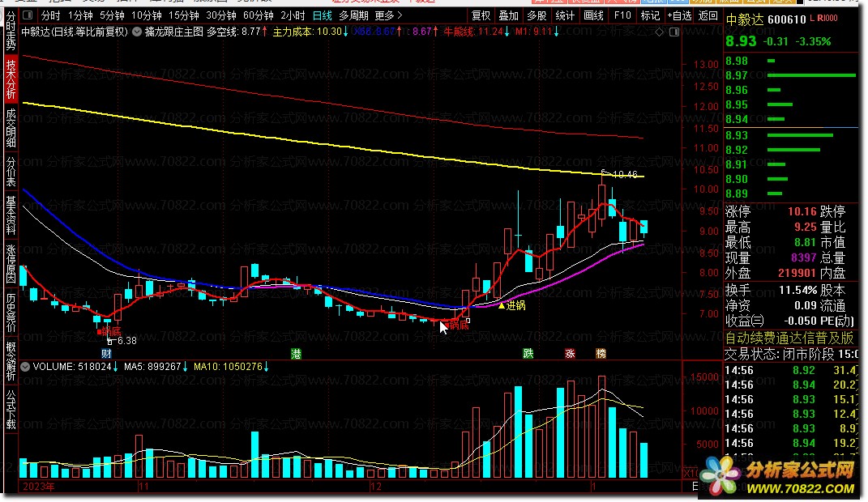This screenshot has width=868, height=502.
Task: Open the 历史竞价 sidebar tab
Action: coord(11,313)
